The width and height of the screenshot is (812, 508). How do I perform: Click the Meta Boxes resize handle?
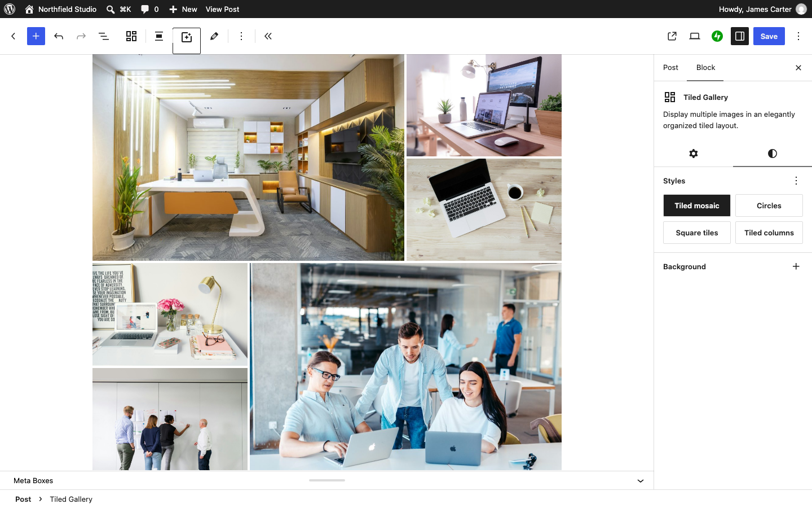(x=327, y=480)
